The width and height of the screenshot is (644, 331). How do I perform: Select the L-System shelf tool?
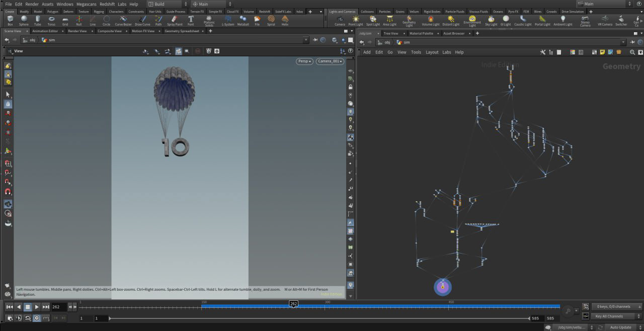[228, 20]
